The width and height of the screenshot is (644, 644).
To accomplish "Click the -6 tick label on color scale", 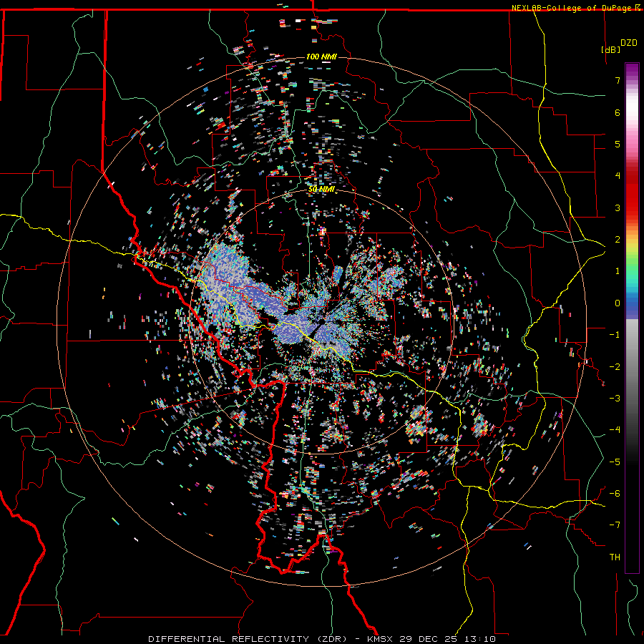I will point(615,494).
